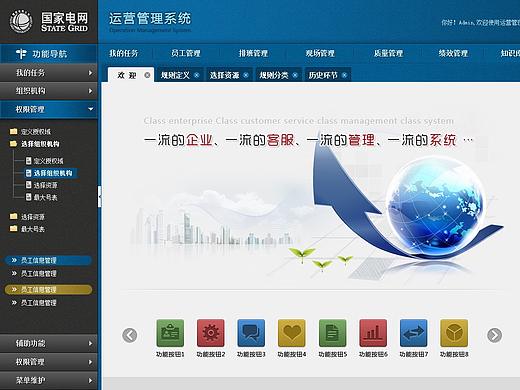520x390 pixels.
Task: Open 我的任务 in the top navigation
Action: [x=124, y=53]
